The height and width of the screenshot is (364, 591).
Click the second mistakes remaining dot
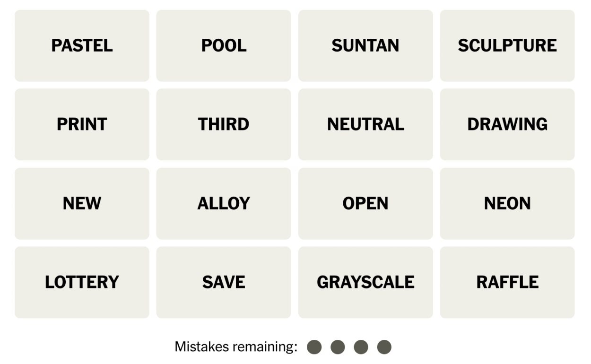tap(338, 347)
